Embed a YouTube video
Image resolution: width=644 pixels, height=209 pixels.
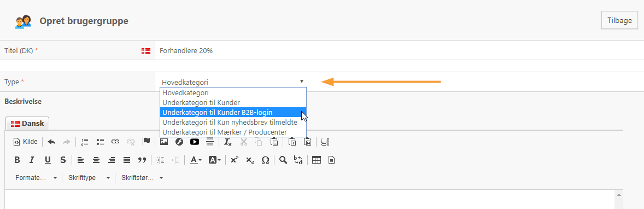point(194,142)
